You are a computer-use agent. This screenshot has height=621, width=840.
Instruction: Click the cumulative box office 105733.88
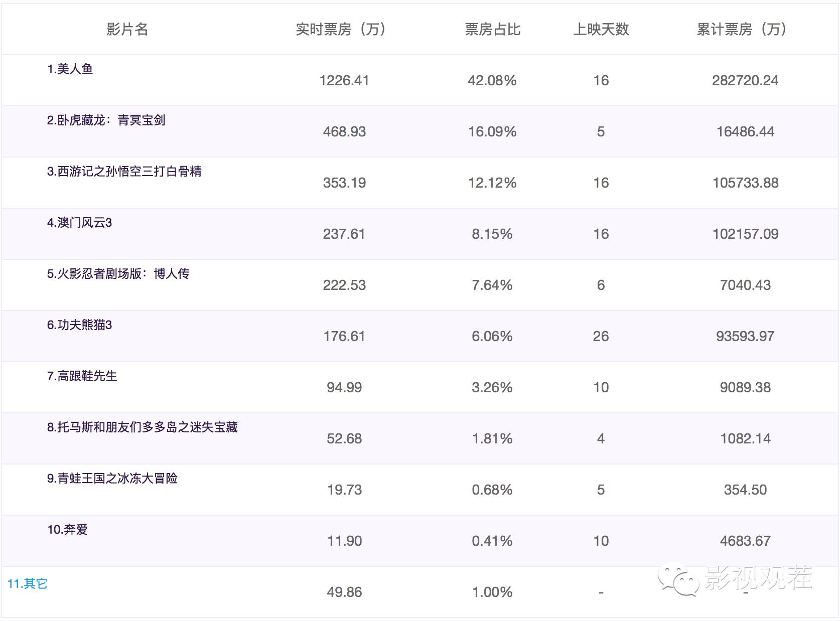[745, 183]
